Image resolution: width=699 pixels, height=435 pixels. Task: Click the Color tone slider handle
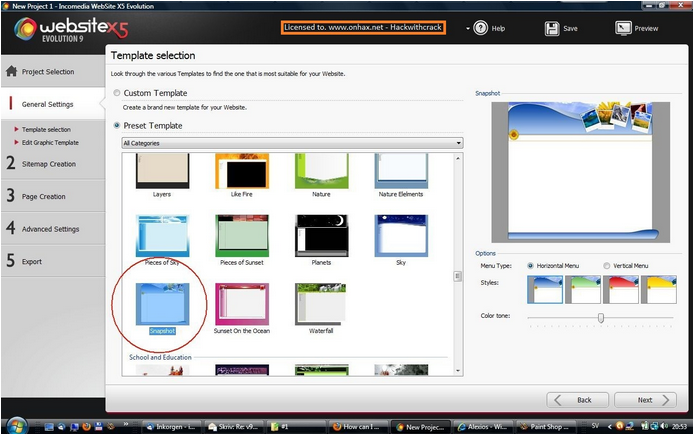(x=601, y=318)
